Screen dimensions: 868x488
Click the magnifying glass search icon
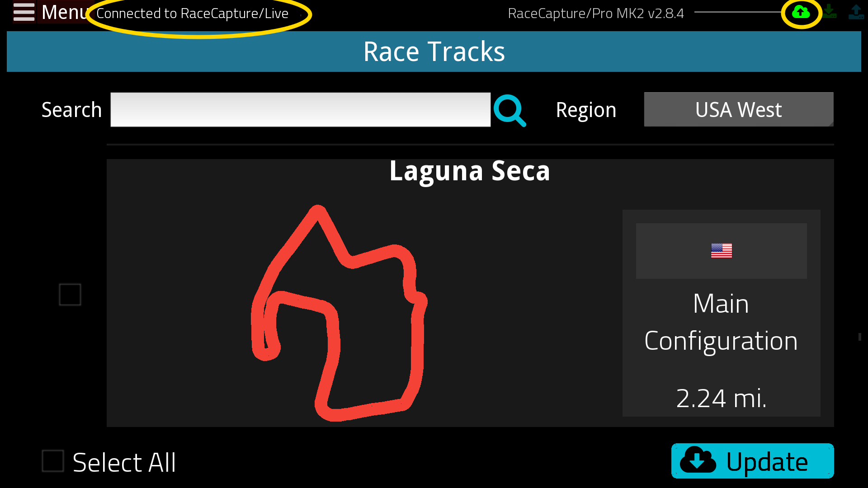(510, 110)
